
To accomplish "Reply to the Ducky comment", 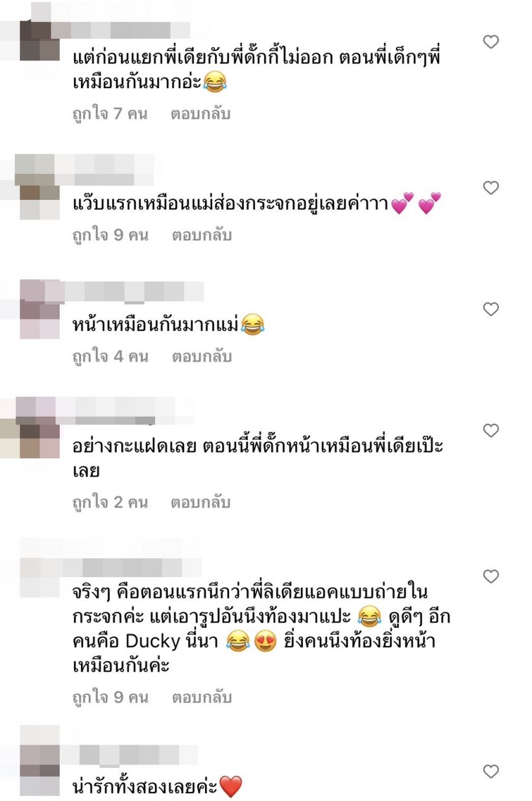I will click(201, 698).
